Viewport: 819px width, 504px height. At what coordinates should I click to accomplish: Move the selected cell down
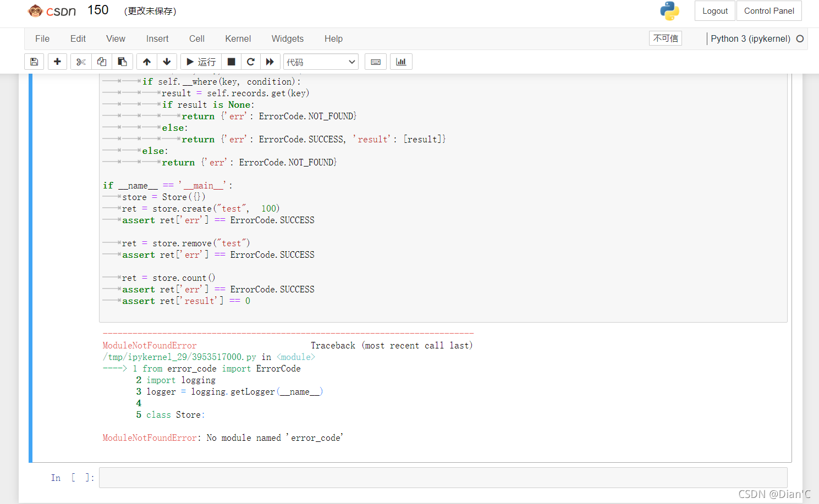coord(167,62)
